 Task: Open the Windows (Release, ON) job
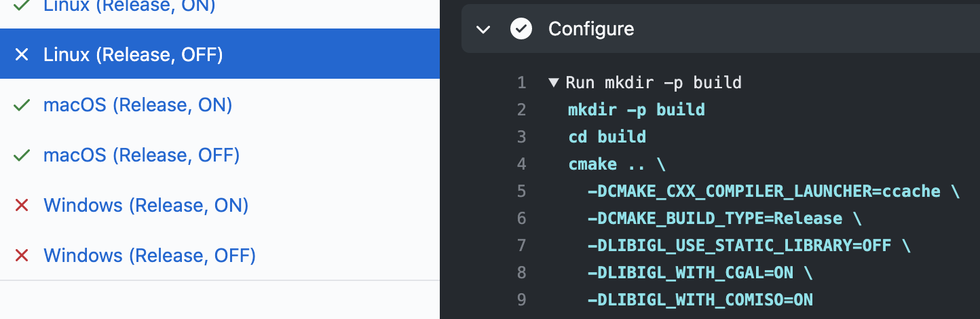pos(146,206)
